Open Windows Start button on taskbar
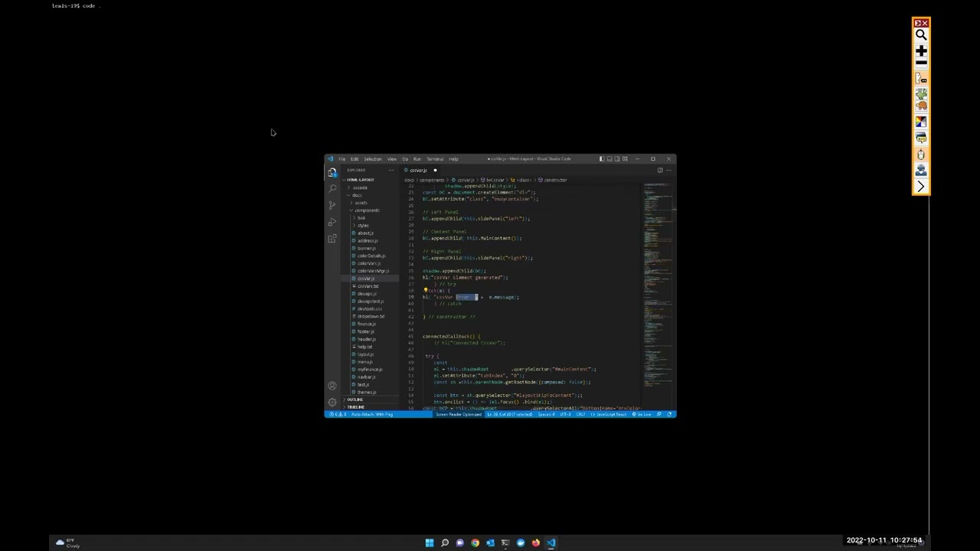This screenshot has height=551, width=980. pos(430,543)
